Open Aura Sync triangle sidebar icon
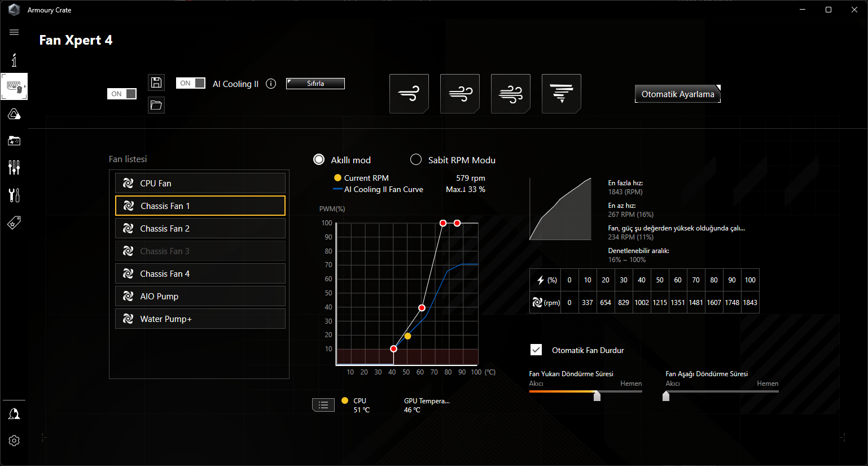Viewport: 868px width, 466px height. click(x=14, y=114)
